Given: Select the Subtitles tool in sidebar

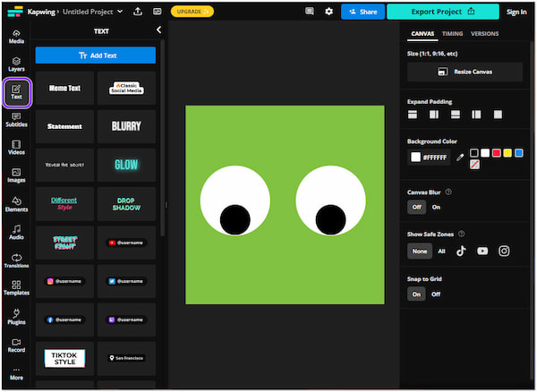Looking at the screenshot, I should [16, 119].
